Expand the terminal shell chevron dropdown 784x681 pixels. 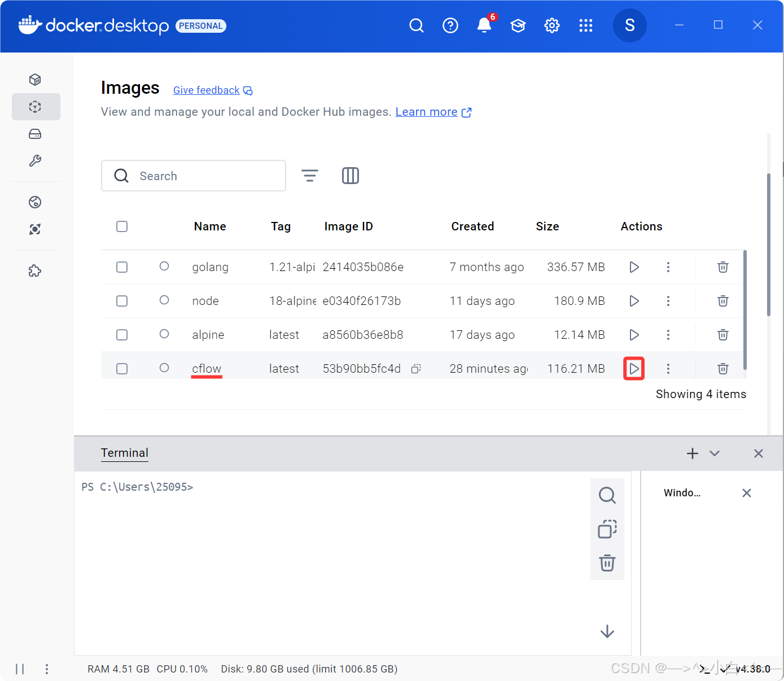pyautogui.click(x=715, y=453)
